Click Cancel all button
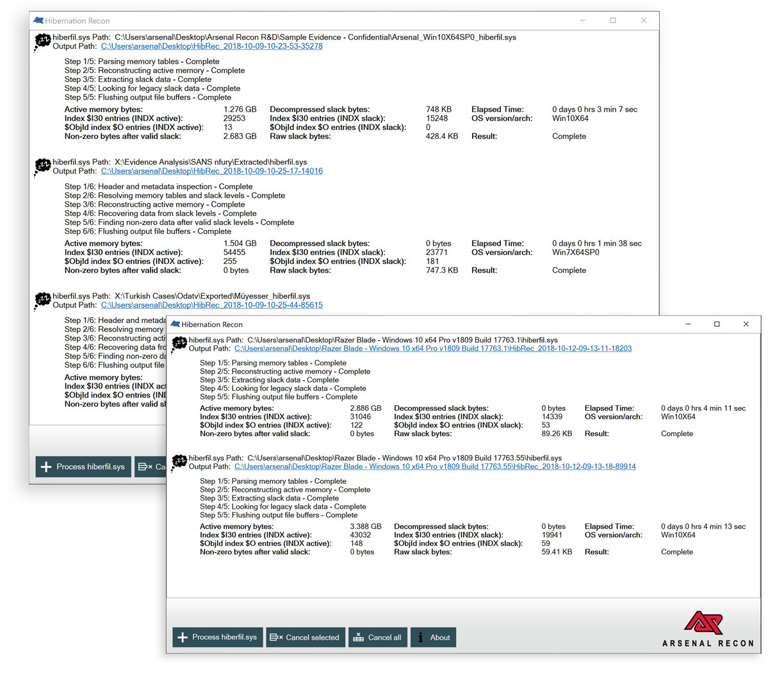784x689 pixels. pyautogui.click(x=377, y=637)
